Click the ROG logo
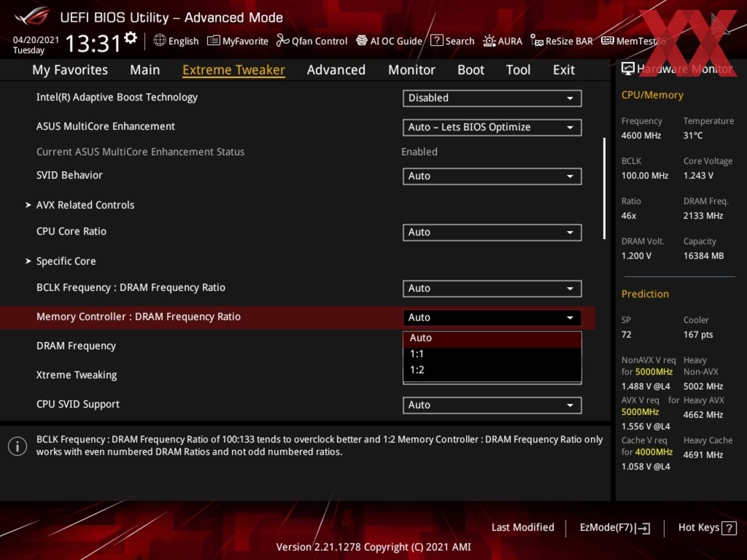Viewport: 747px width, 560px height. point(31,16)
